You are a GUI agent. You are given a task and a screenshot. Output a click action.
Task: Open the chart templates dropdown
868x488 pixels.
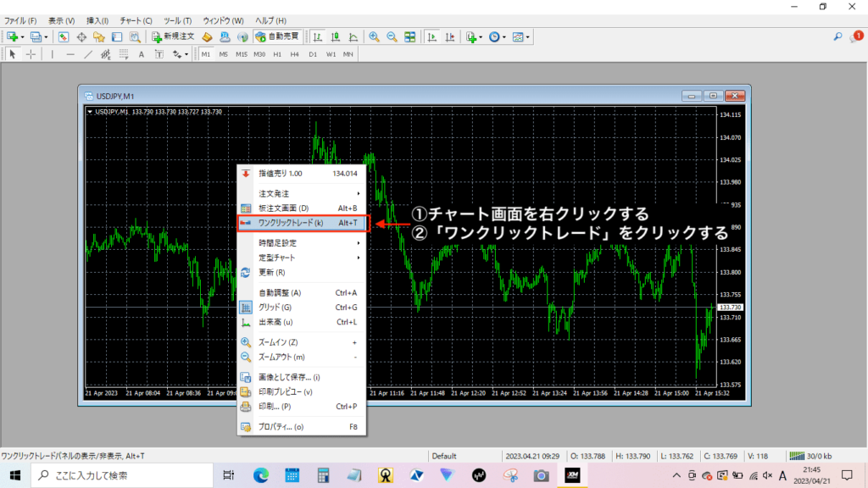pyautogui.click(x=521, y=37)
